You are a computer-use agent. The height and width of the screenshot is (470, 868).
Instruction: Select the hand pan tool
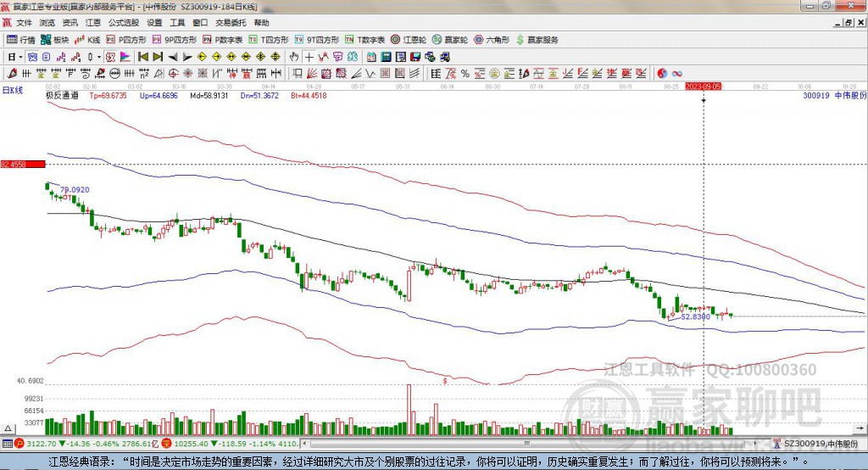pos(294,57)
